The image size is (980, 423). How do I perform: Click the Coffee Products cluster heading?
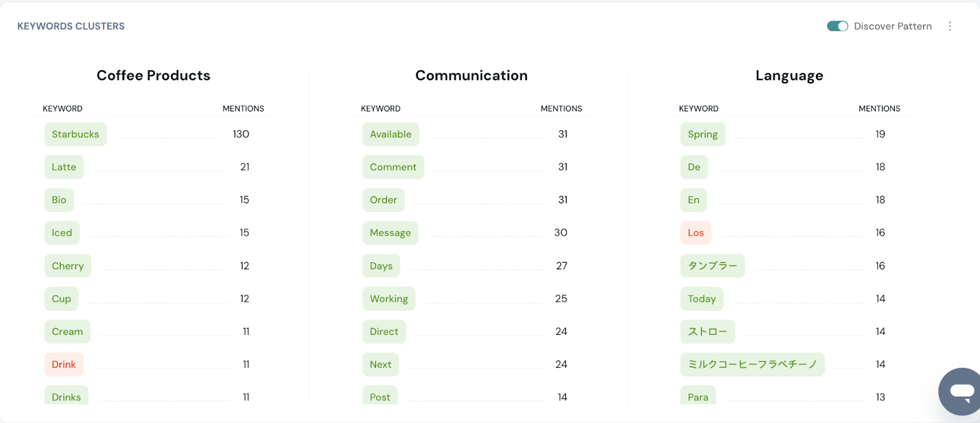point(153,75)
